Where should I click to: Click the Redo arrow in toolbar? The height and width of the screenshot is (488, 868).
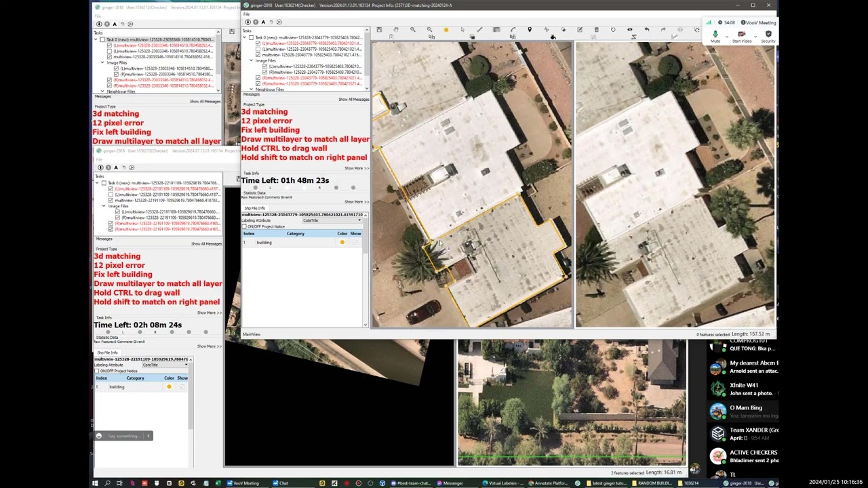(x=663, y=30)
